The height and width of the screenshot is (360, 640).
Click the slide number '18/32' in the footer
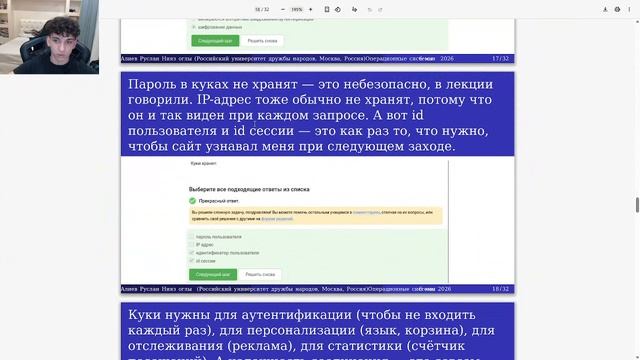(500, 289)
